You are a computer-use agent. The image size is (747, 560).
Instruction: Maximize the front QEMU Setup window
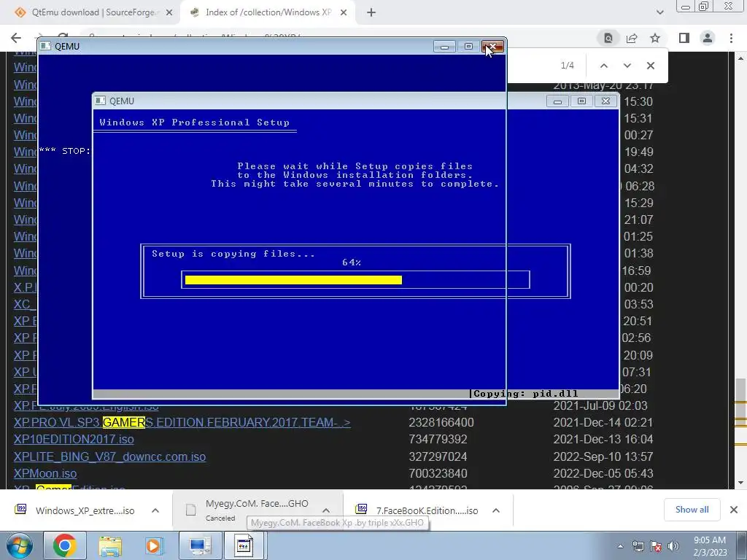point(581,101)
